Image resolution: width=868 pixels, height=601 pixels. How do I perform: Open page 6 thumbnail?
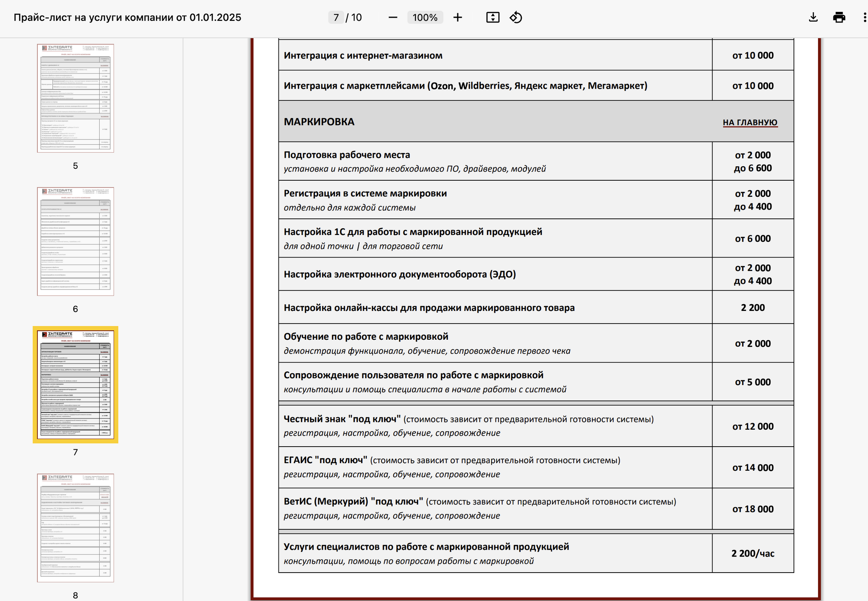pyautogui.click(x=75, y=241)
